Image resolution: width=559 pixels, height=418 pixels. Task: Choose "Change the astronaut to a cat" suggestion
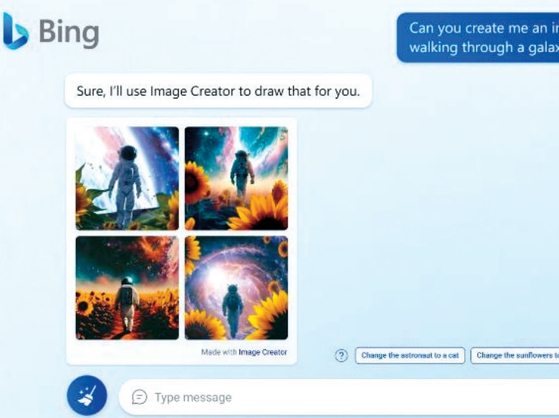[410, 356]
